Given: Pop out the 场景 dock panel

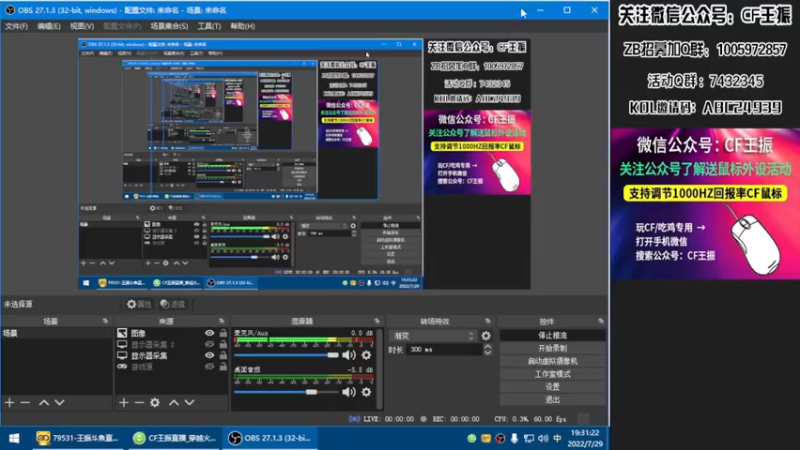Looking at the screenshot, I should tap(106, 321).
